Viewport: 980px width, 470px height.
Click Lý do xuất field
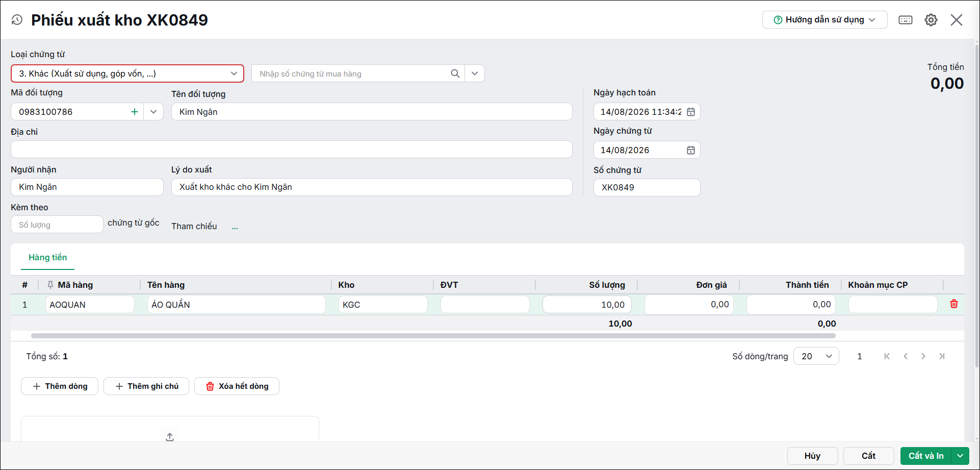372,187
